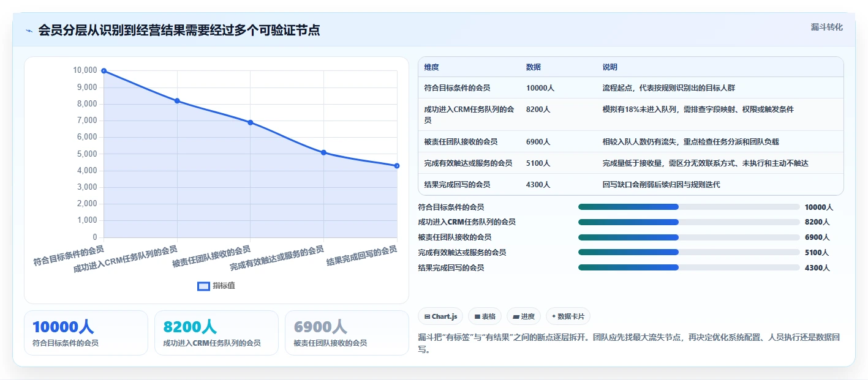Click progress value 4300人

coord(817,268)
